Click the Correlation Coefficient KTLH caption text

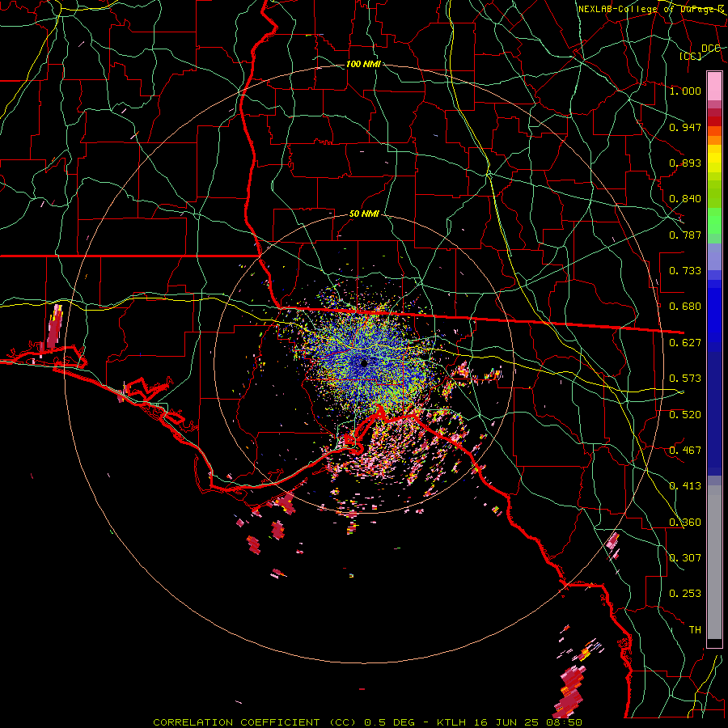[367, 722]
